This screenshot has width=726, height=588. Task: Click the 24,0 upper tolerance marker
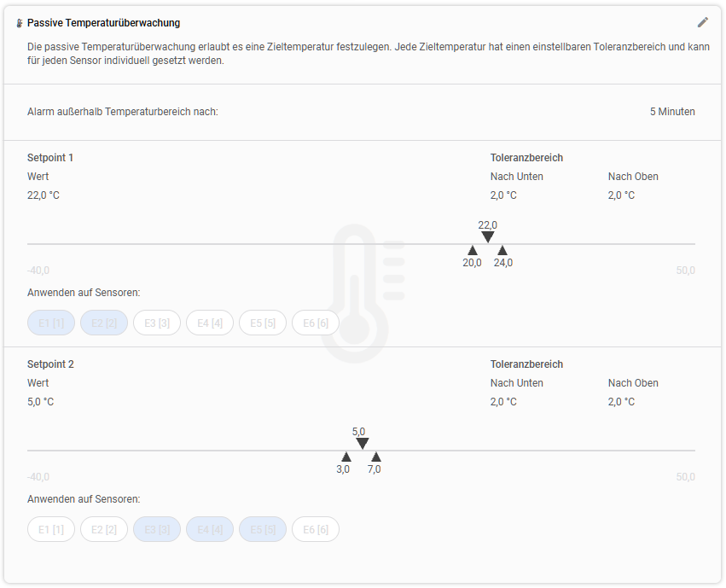pos(502,251)
